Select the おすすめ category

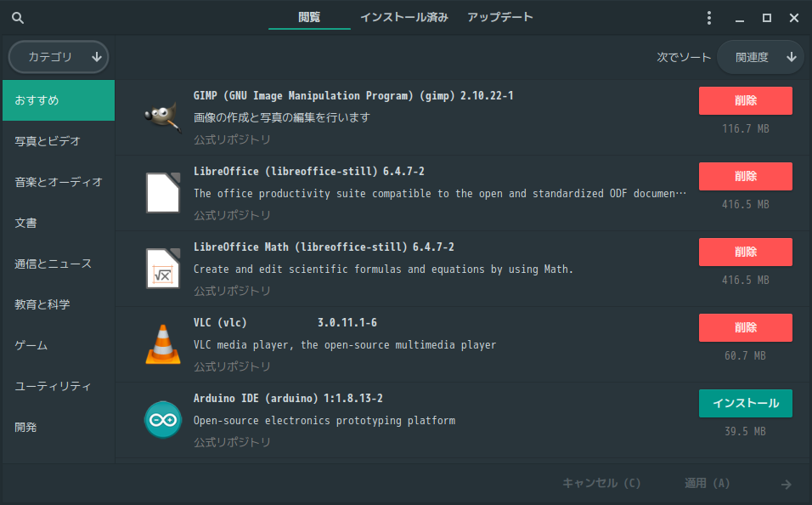tap(59, 100)
